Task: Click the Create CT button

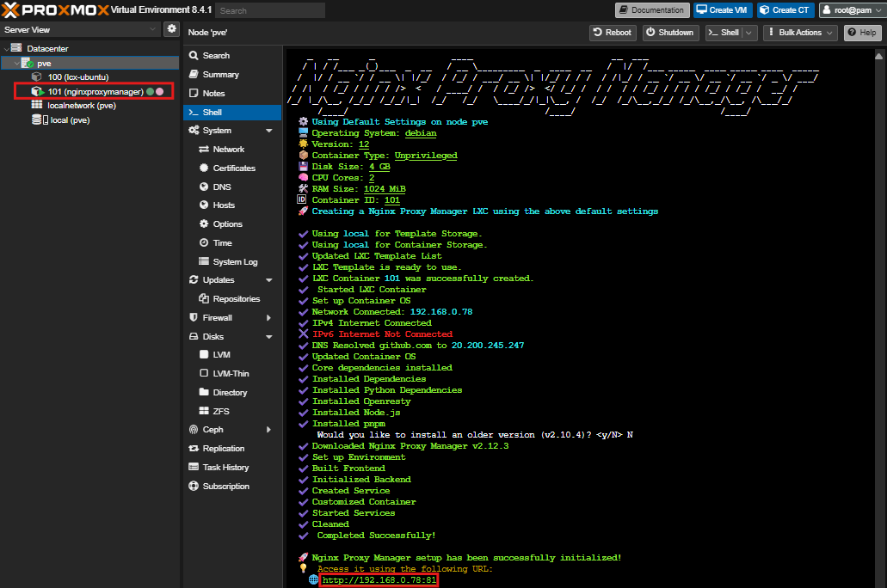Action: point(785,10)
